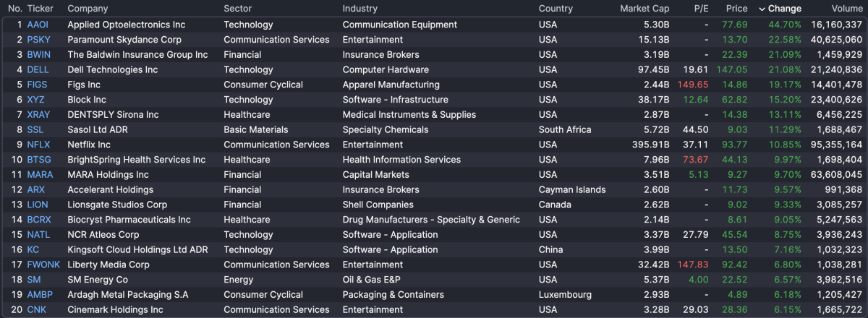868x318 pixels.
Task: Click the Industry column header
Action: tap(360, 9)
